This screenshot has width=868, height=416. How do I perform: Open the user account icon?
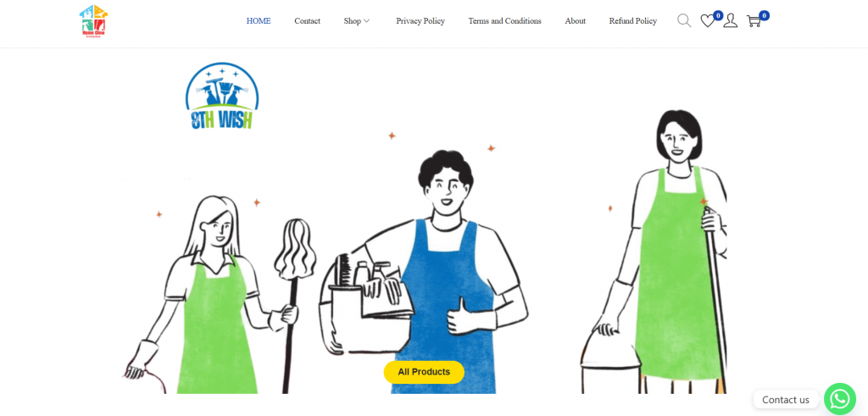pos(730,21)
